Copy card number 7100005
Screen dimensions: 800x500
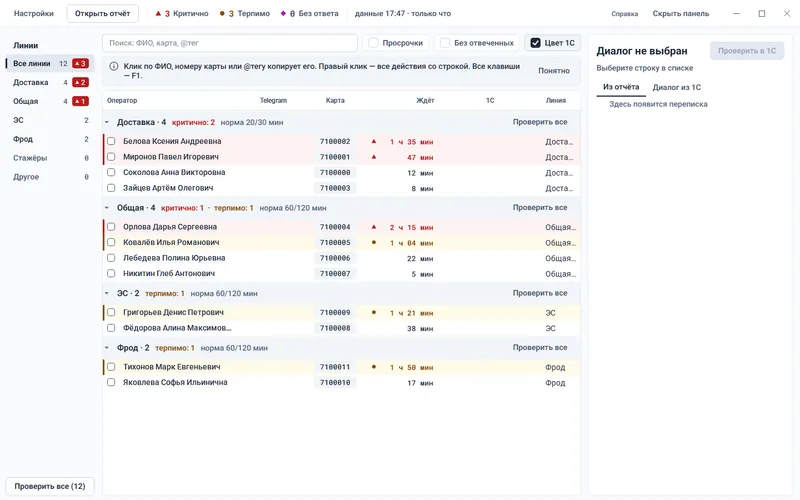point(335,243)
